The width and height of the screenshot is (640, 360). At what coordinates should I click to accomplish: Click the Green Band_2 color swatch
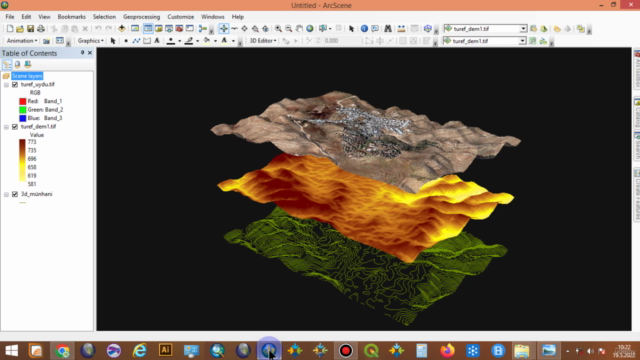(x=23, y=110)
